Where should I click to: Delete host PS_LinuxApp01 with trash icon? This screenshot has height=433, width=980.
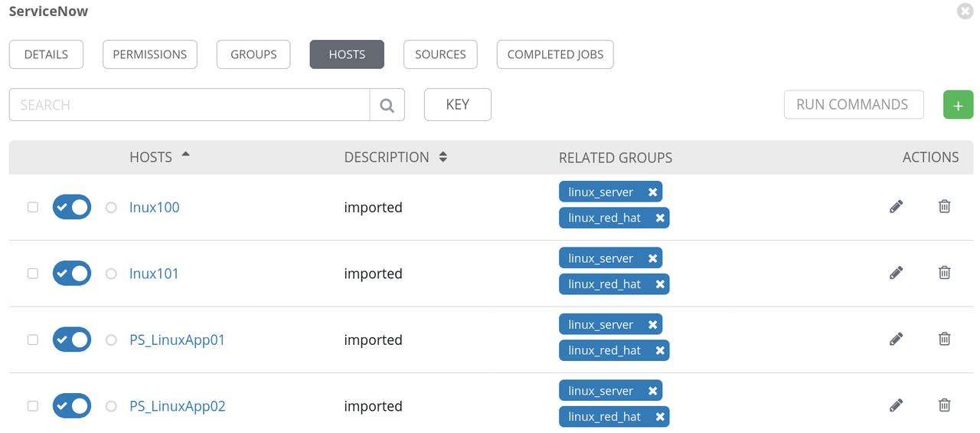pyautogui.click(x=945, y=339)
